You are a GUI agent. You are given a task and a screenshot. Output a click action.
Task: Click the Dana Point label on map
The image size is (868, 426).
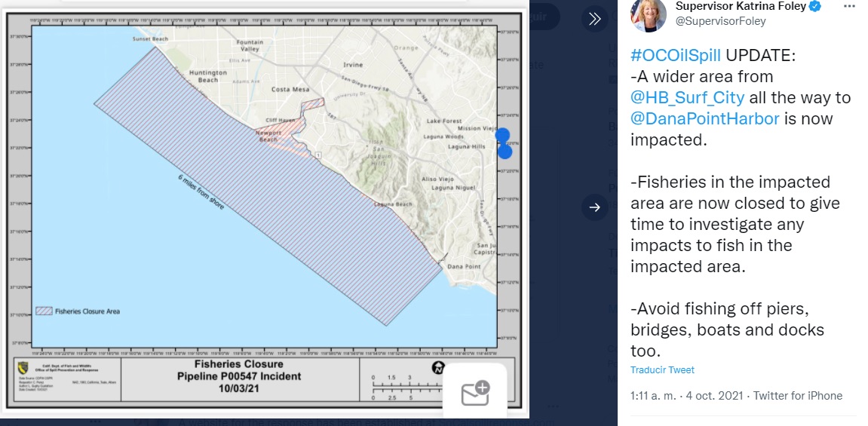point(463,267)
